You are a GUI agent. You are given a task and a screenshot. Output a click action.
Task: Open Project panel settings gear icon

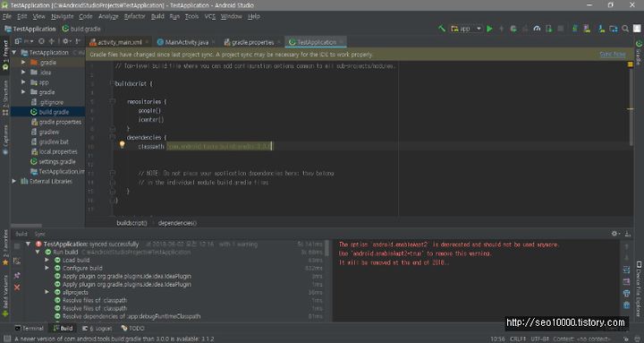65,41
